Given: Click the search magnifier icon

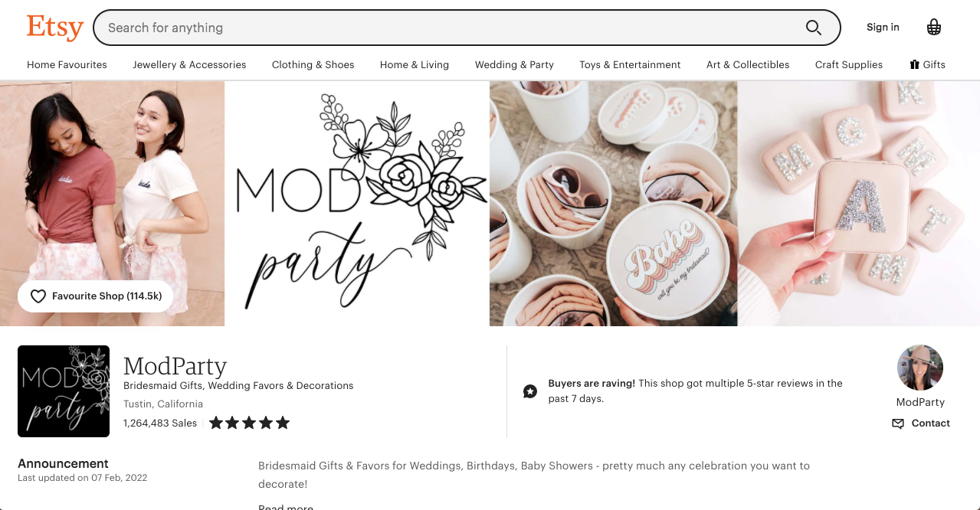Looking at the screenshot, I should pos(813,28).
